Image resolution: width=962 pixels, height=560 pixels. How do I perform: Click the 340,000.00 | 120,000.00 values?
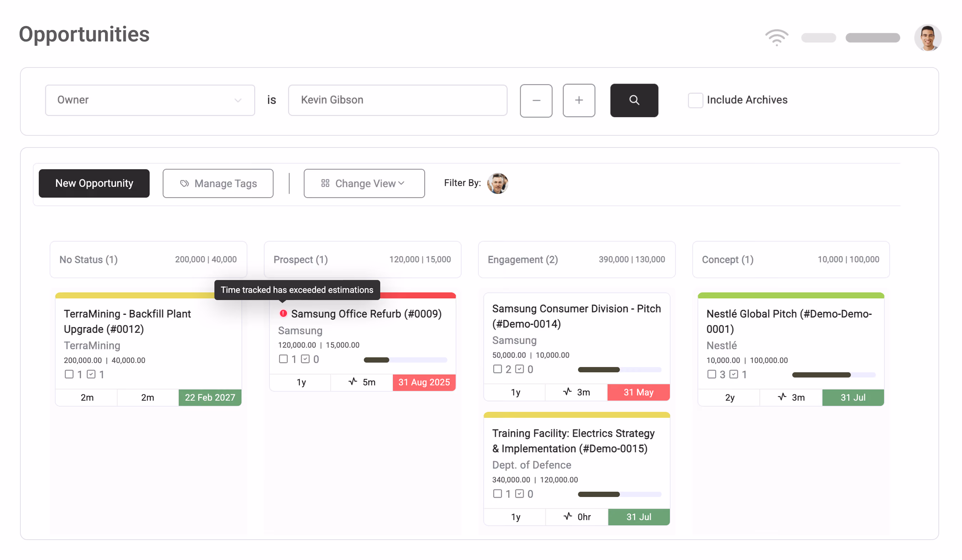click(x=535, y=480)
